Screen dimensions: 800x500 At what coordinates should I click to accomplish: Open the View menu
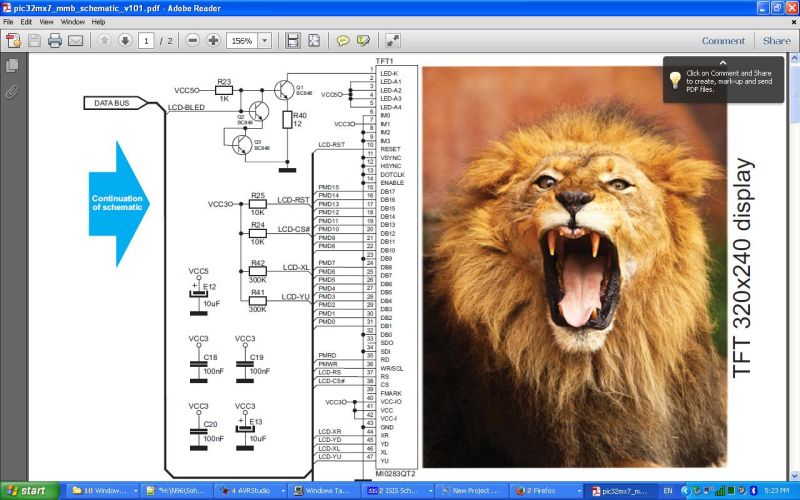pos(46,22)
